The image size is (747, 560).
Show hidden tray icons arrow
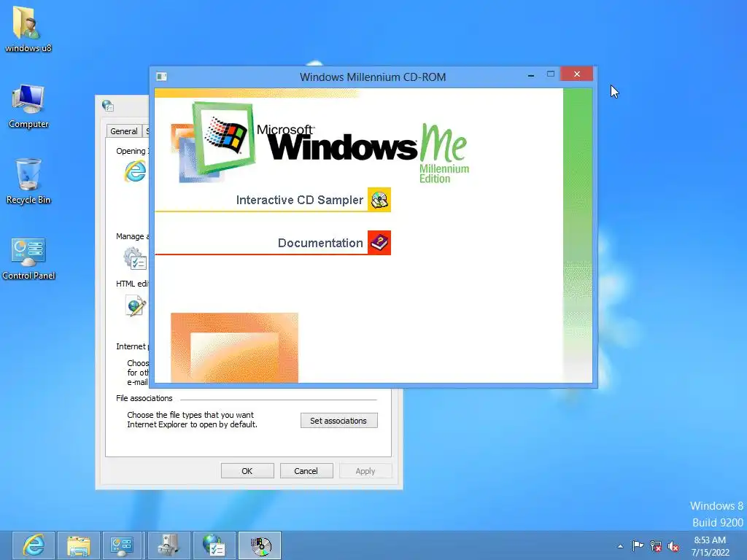click(x=620, y=546)
